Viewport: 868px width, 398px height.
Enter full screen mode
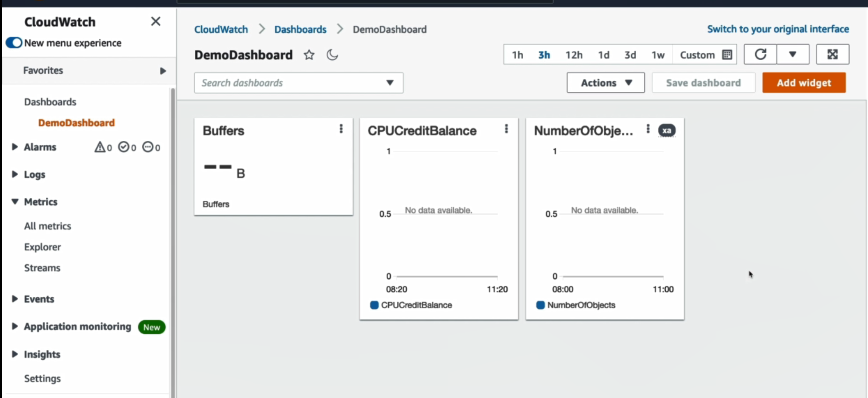tap(832, 54)
